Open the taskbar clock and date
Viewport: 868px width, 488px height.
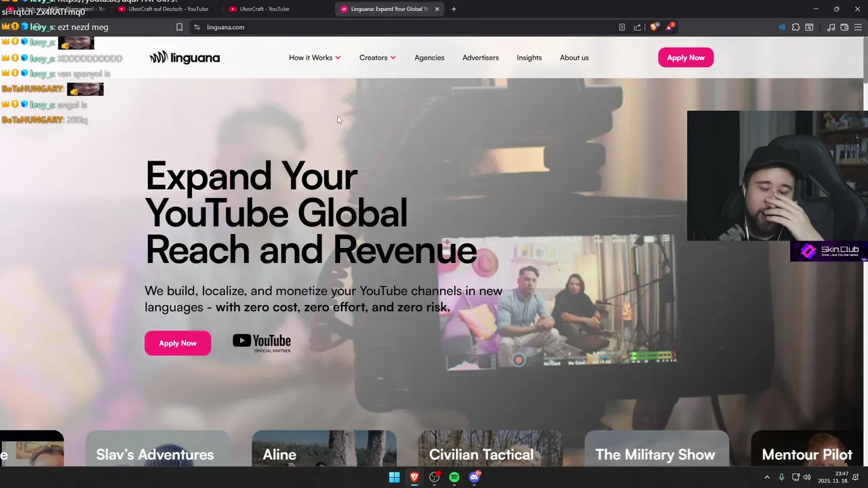[x=833, y=477]
